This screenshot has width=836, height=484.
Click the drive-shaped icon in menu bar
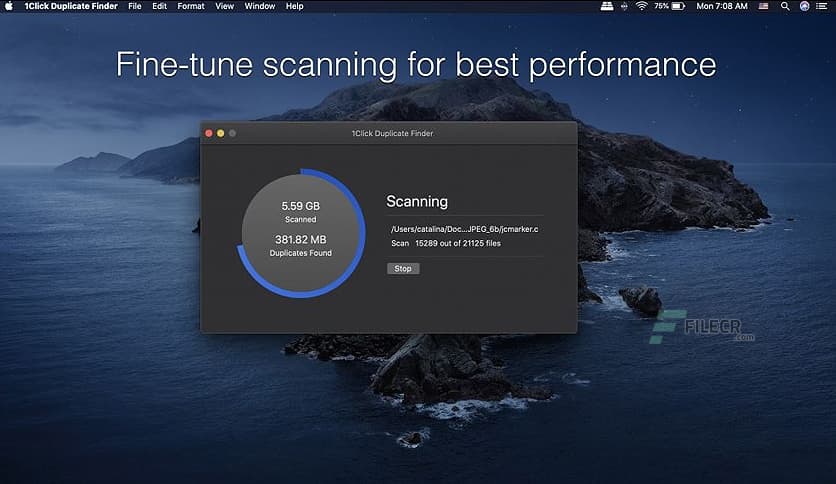607,6
